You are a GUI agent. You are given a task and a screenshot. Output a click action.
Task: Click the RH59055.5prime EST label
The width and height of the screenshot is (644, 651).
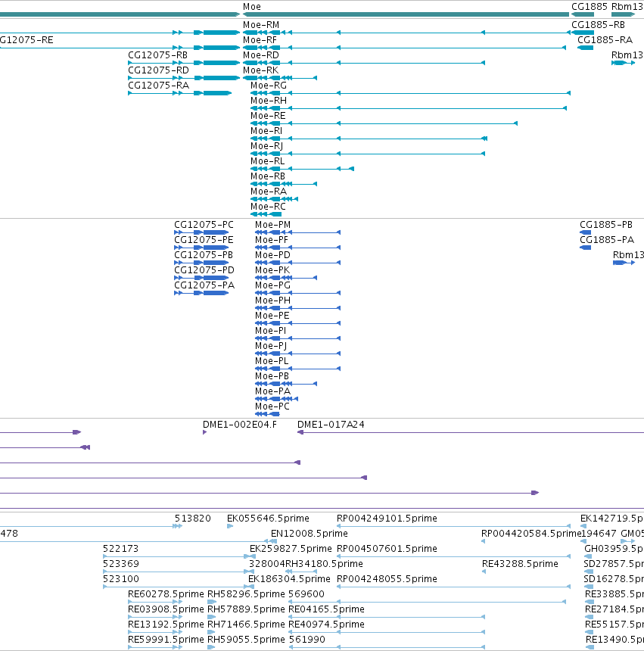click(246, 640)
